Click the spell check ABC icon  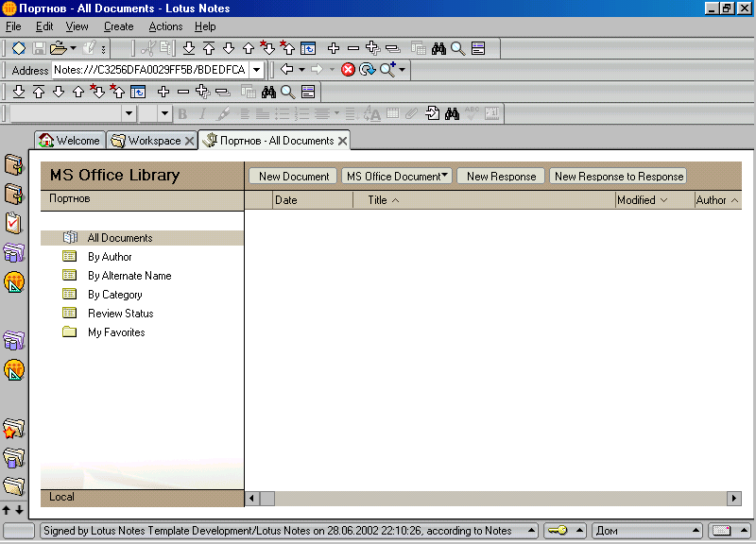click(472, 112)
